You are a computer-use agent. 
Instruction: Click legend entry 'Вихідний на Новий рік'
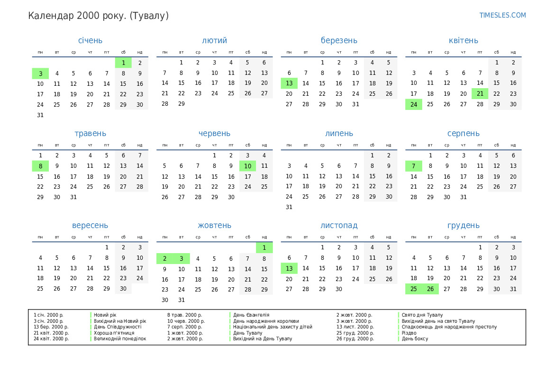pos(120,321)
